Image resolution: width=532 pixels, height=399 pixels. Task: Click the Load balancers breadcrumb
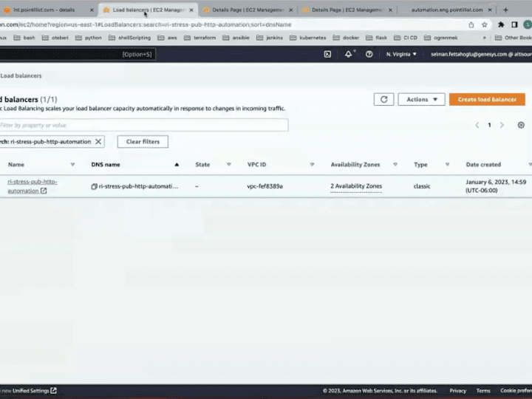(x=21, y=75)
